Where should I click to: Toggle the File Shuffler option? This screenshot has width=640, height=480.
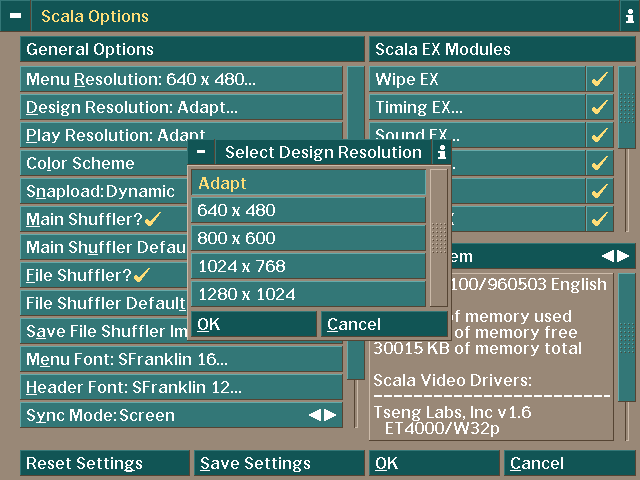[x=141, y=275]
